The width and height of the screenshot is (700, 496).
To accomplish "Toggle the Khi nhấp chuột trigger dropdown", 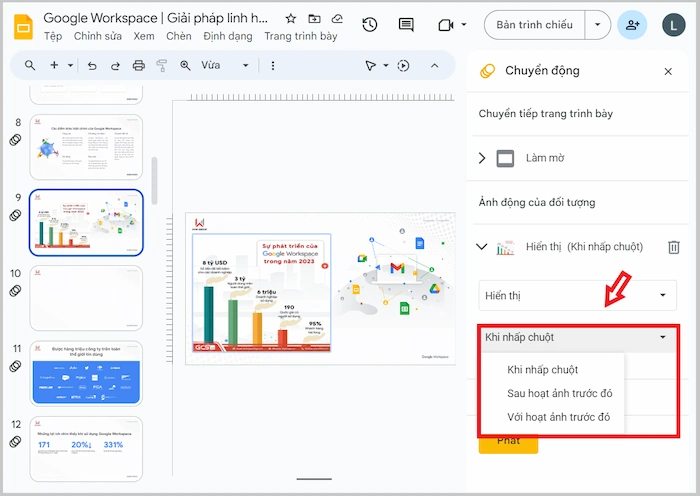I will click(x=577, y=337).
